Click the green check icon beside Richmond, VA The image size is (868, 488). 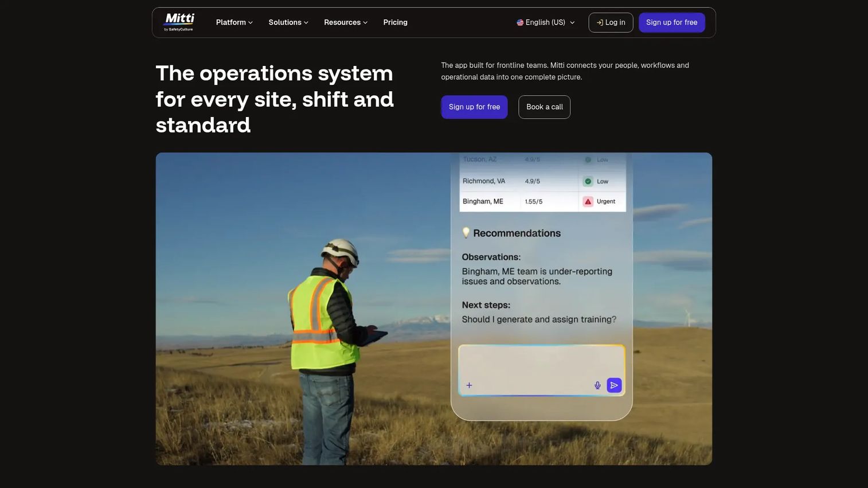(588, 181)
